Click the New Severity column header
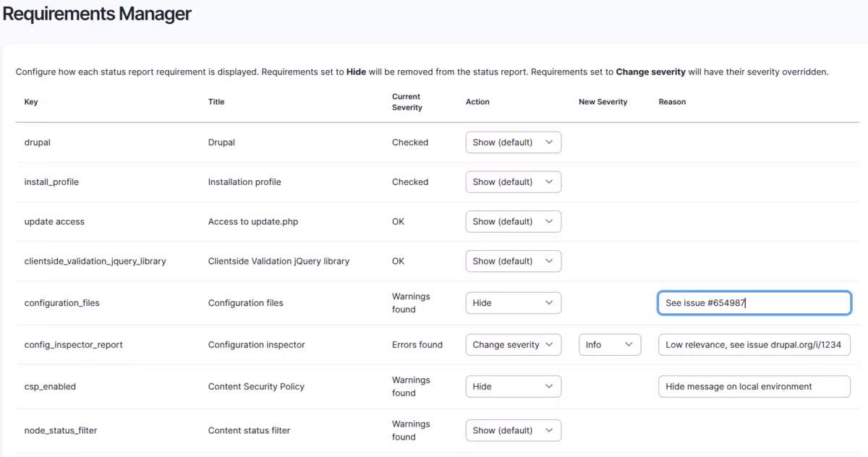This screenshot has height=457, width=868. [603, 102]
